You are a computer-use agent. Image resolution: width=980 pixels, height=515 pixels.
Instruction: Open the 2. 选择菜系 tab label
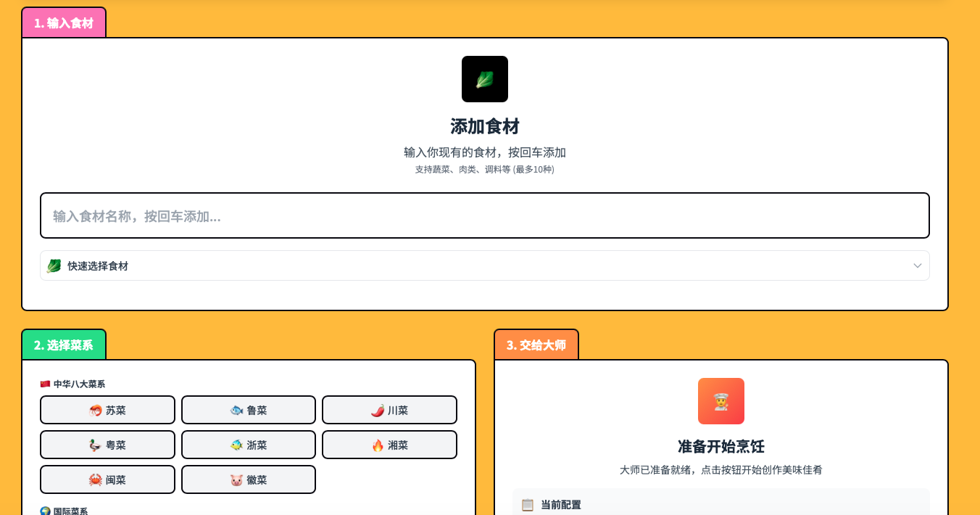click(x=64, y=345)
